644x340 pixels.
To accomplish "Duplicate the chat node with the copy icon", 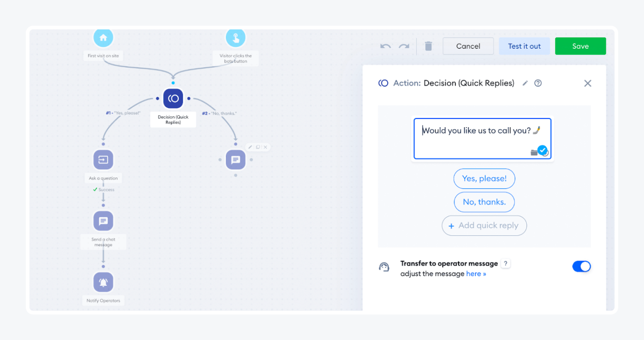I will (258, 147).
